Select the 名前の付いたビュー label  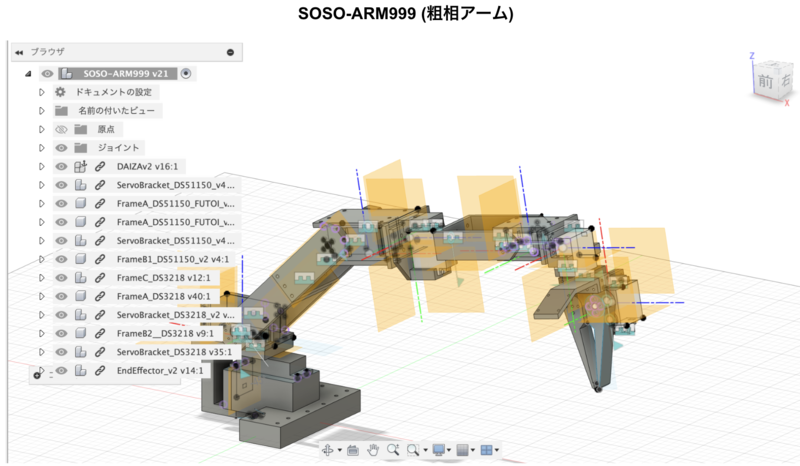point(116,111)
